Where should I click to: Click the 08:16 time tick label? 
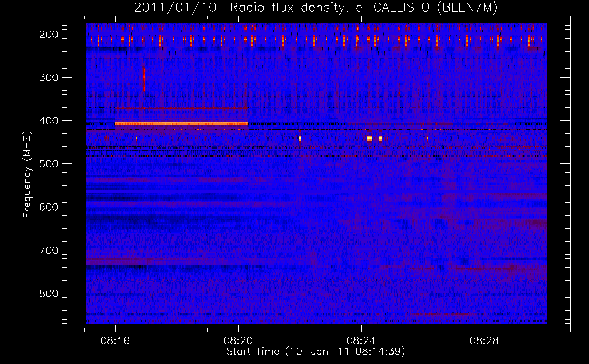115,341
